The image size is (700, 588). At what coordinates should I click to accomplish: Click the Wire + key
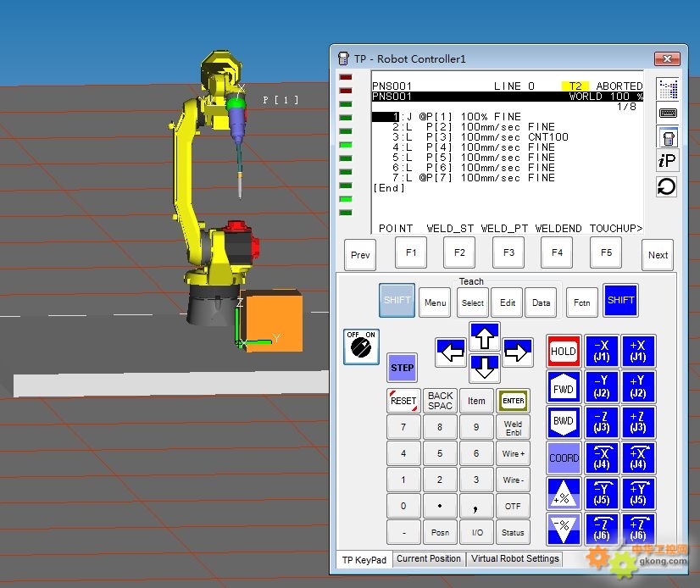click(513, 453)
